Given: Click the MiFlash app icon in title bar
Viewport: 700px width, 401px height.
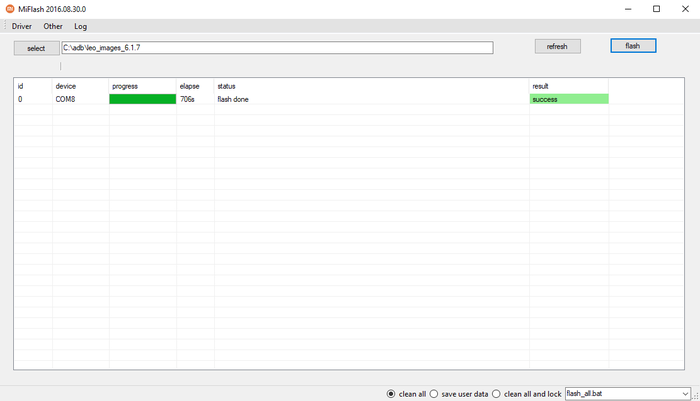Looking at the screenshot, I should 10,8.
